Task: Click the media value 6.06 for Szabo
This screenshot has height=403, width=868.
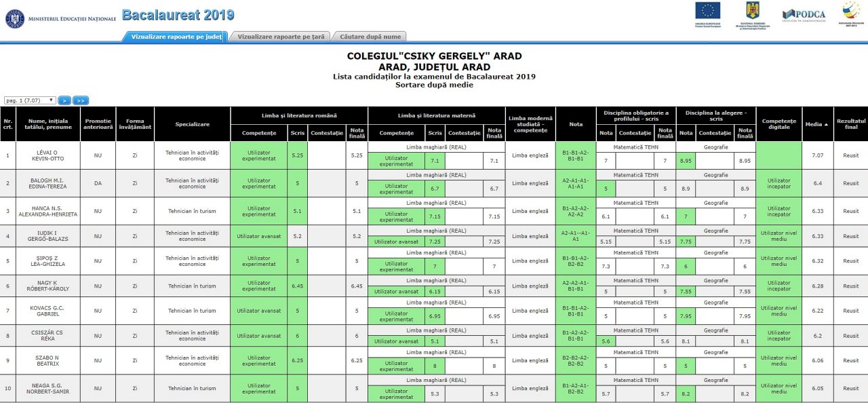Action: (x=817, y=360)
